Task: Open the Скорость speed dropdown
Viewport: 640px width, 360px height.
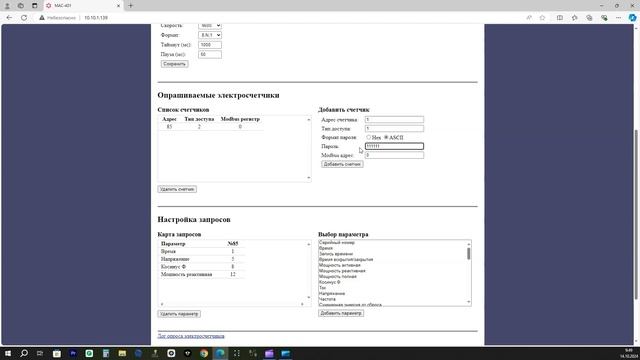Action: pyautogui.click(x=210, y=26)
